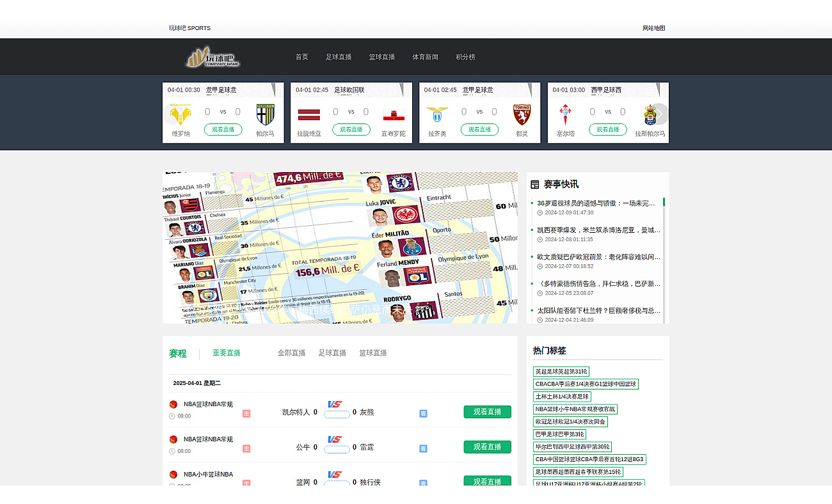The height and width of the screenshot is (504, 832).
Task: Click 观看直播 for 塞尔塔 vs 拉斯帕尔马
Action: pos(608,129)
